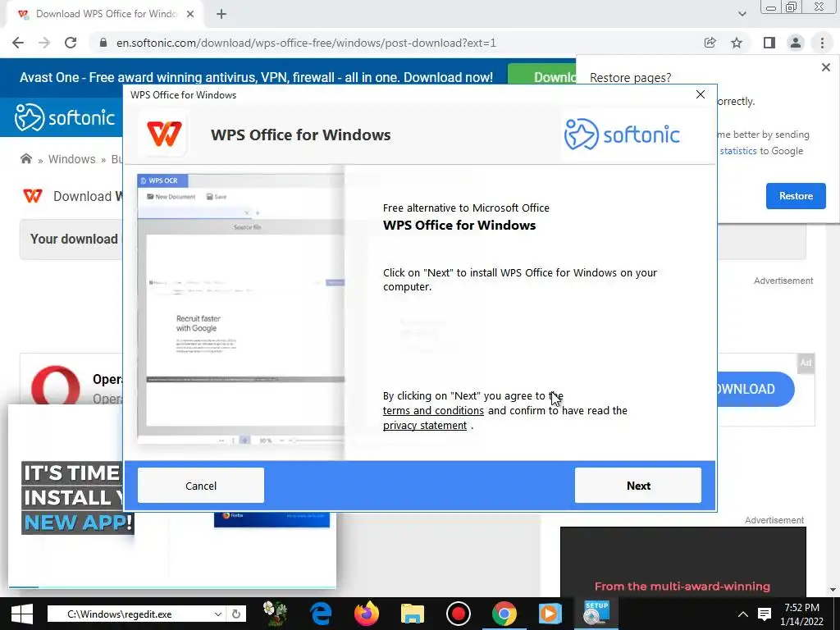
Task: Open Chrome's three-dot menu
Action: [x=822, y=43]
